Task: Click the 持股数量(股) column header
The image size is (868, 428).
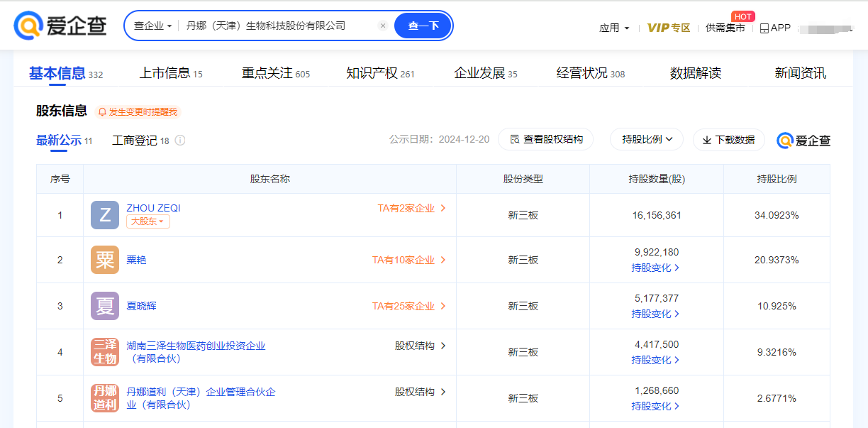Action: pyautogui.click(x=657, y=179)
